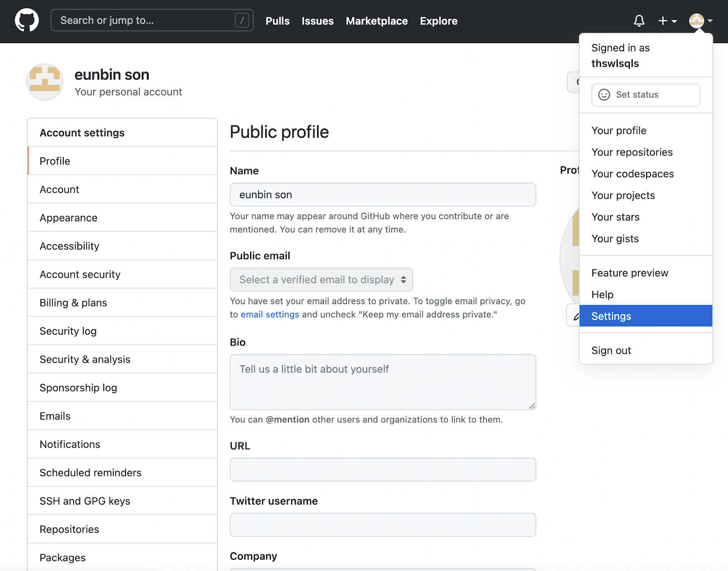
Task: Open the Public email select dropdown
Action: coord(321,280)
